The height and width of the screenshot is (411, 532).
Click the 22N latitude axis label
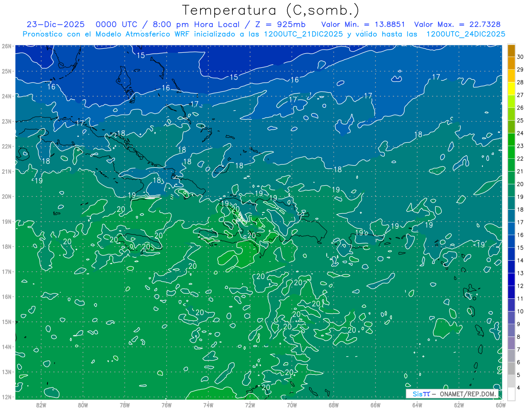[6, 146]
